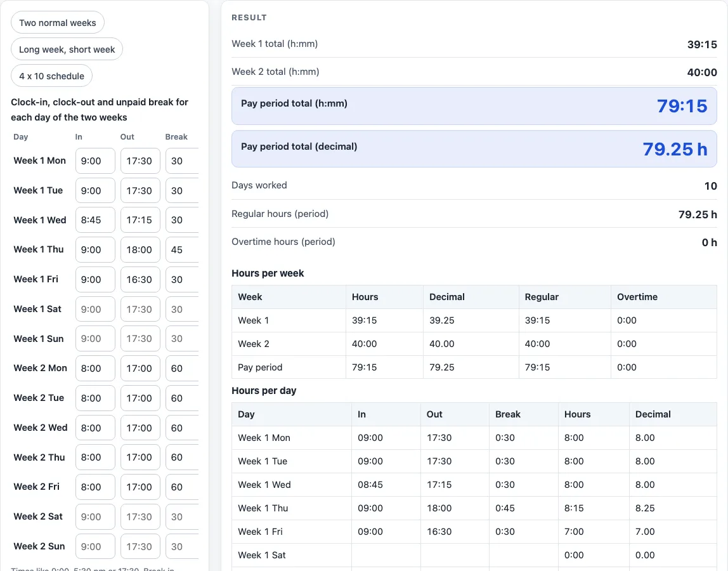Apply the Long week, short week preset
Screen dimensions: 728x571
pos(67,49)
